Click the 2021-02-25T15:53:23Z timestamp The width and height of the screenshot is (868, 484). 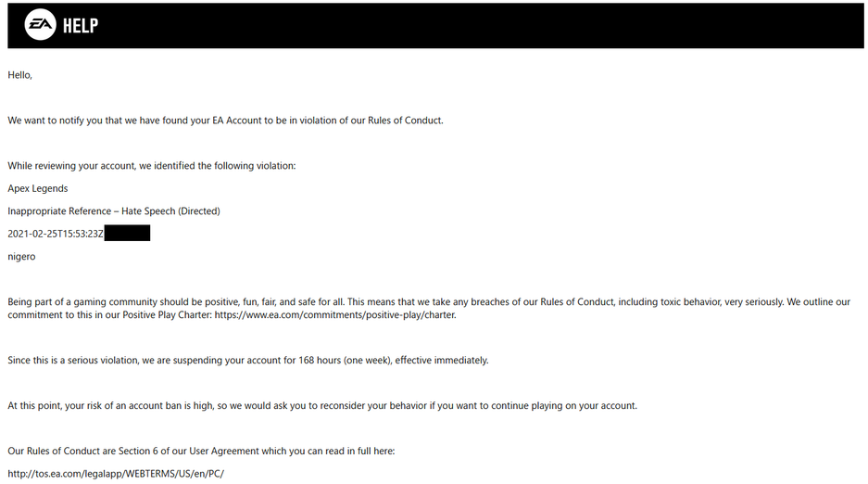(56, 234)
